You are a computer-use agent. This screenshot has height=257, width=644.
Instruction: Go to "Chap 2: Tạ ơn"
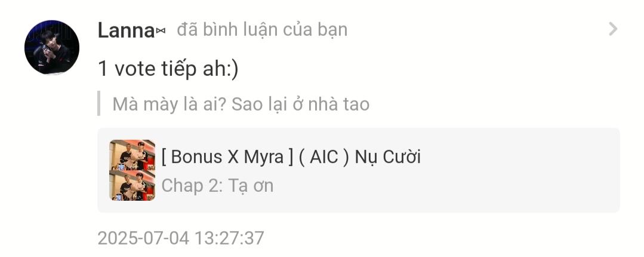click(217, 185)
